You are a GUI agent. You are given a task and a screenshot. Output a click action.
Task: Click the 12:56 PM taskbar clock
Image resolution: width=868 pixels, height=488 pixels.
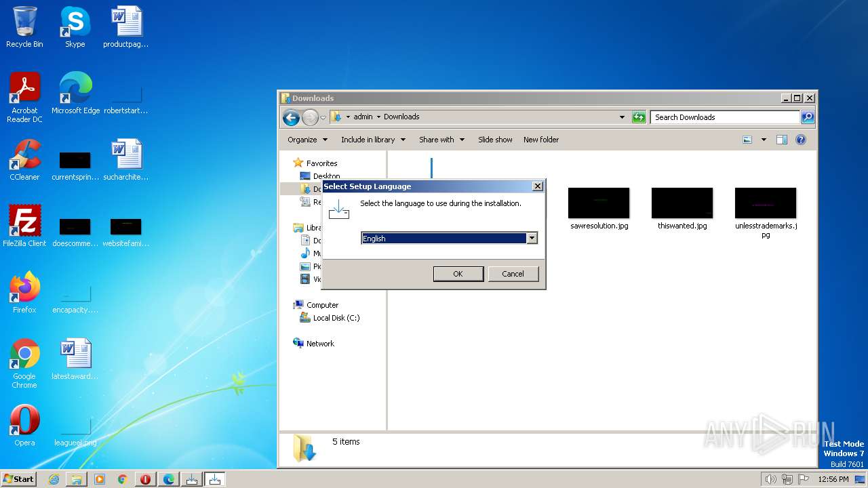point(833,479)
